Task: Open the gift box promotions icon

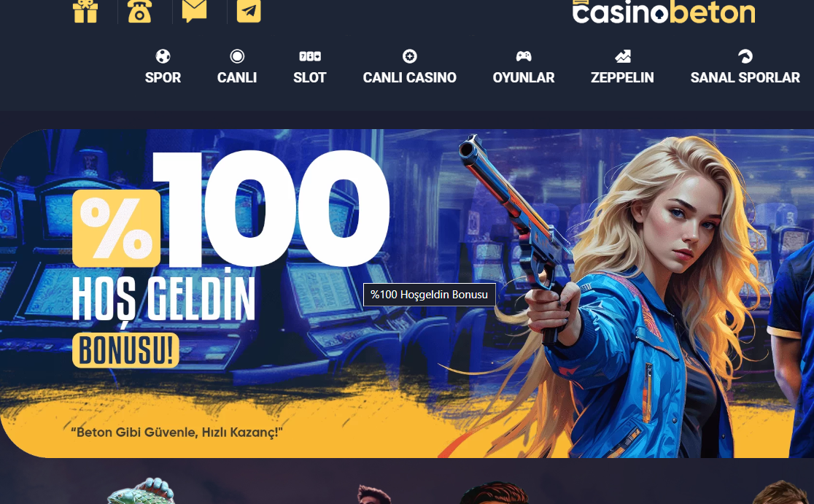Action: tap(85, 10)
